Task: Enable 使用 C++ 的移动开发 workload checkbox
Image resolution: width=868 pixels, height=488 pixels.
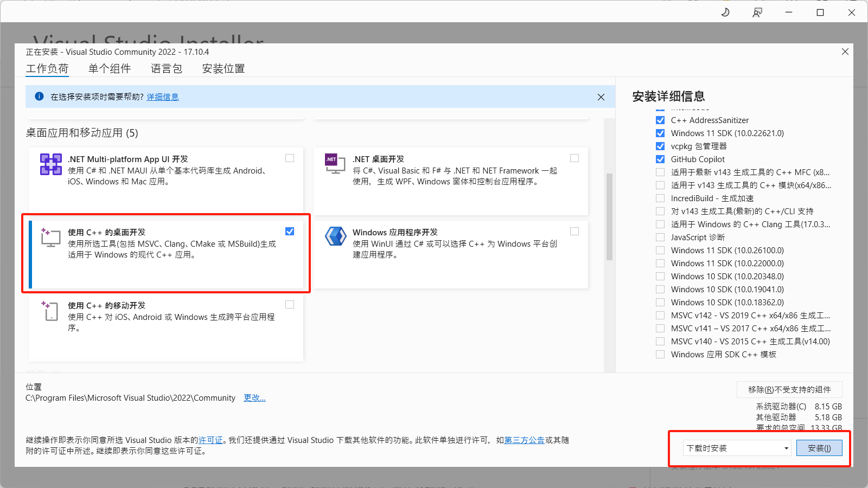Action: tap(290, 305)
